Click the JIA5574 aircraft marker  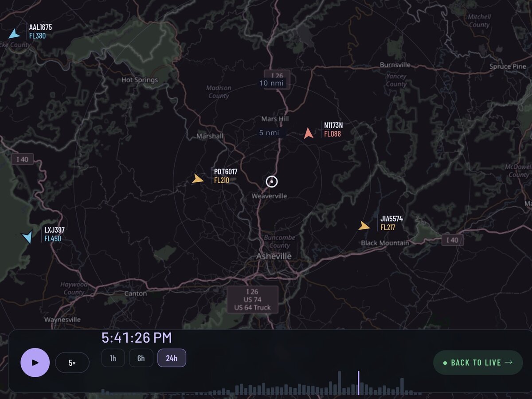(364, 226)
